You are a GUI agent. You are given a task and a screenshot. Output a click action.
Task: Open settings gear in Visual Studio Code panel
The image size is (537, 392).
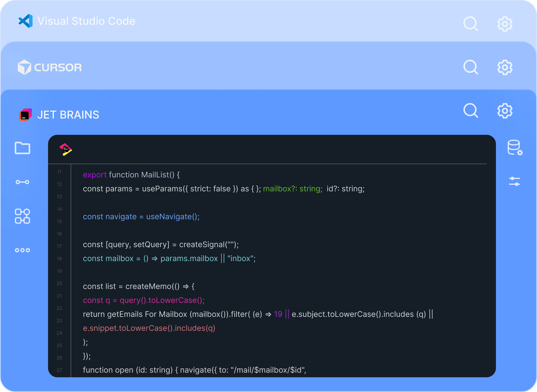pyautogui.click(x=505, y=24)
